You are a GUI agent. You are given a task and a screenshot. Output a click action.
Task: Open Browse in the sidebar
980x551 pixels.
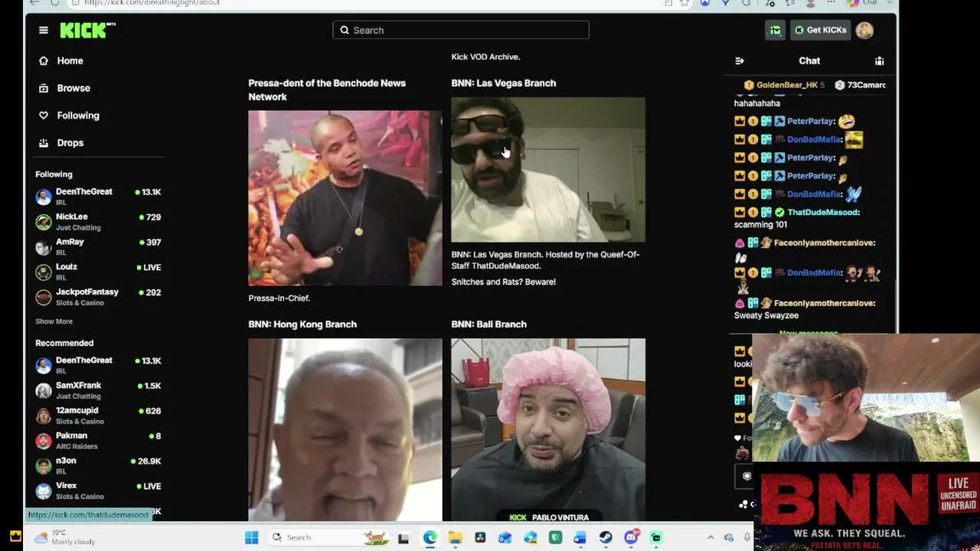[65, 88]
